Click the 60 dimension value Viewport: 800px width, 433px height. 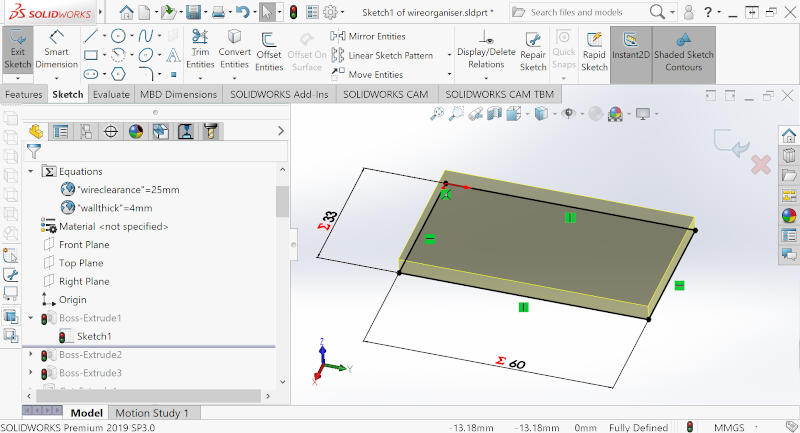(517, 364)
